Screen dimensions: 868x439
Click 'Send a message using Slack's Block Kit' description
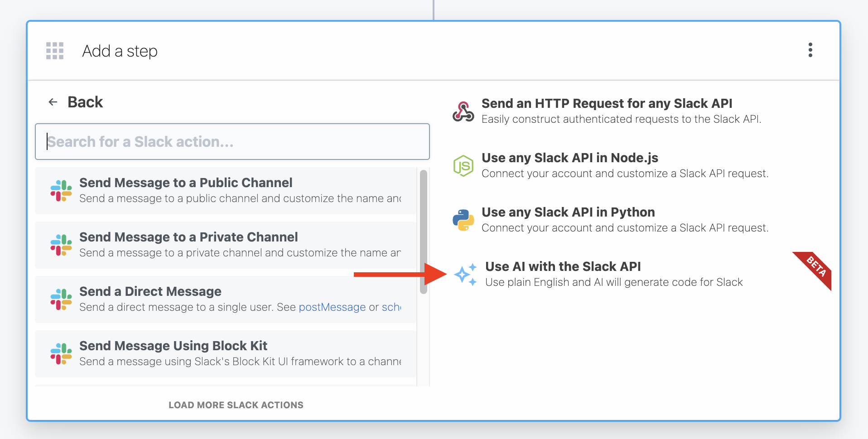click(240, 362)
